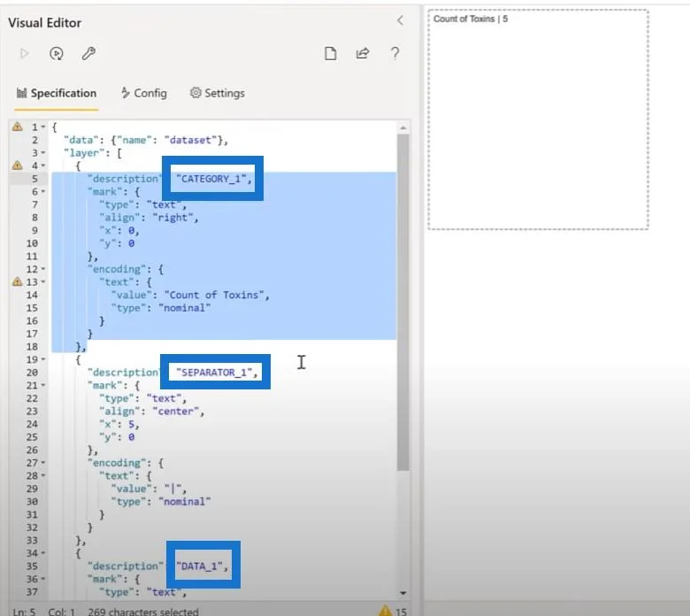Click the warning icon on line 1

[x=17, y=127]
